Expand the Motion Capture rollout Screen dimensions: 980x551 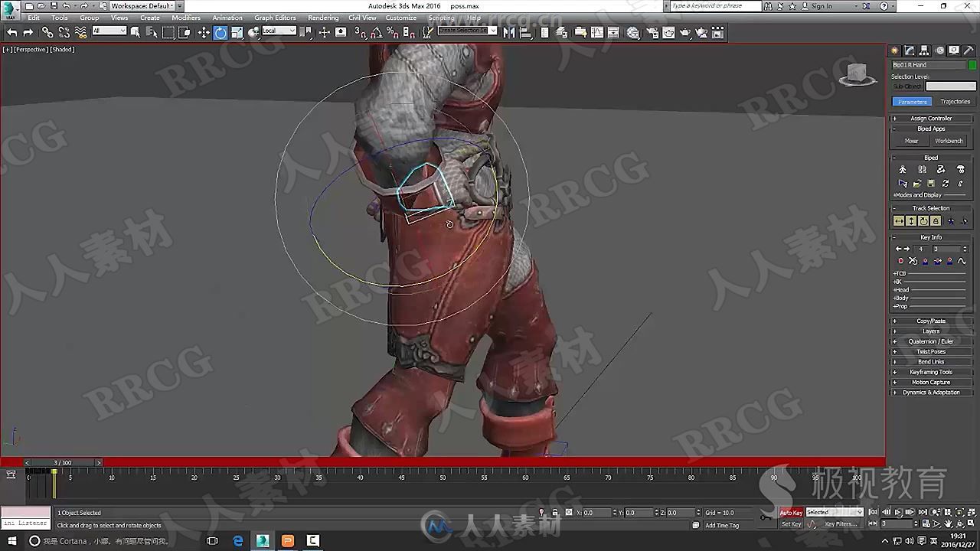point(931,382)
